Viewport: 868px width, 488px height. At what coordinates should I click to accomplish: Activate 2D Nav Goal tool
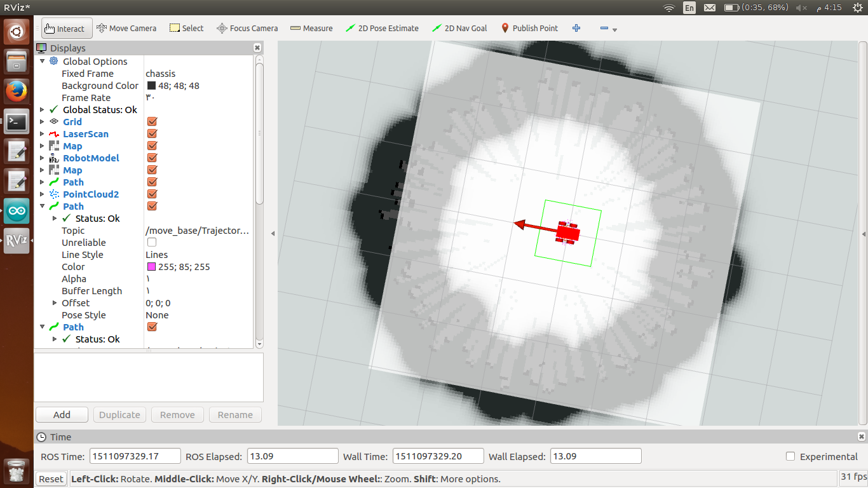pos(459,28)
